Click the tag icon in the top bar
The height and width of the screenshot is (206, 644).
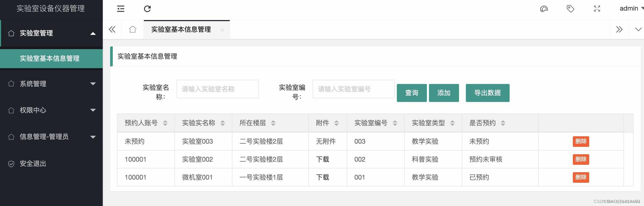pyautogui.click(x=570, y=9)
